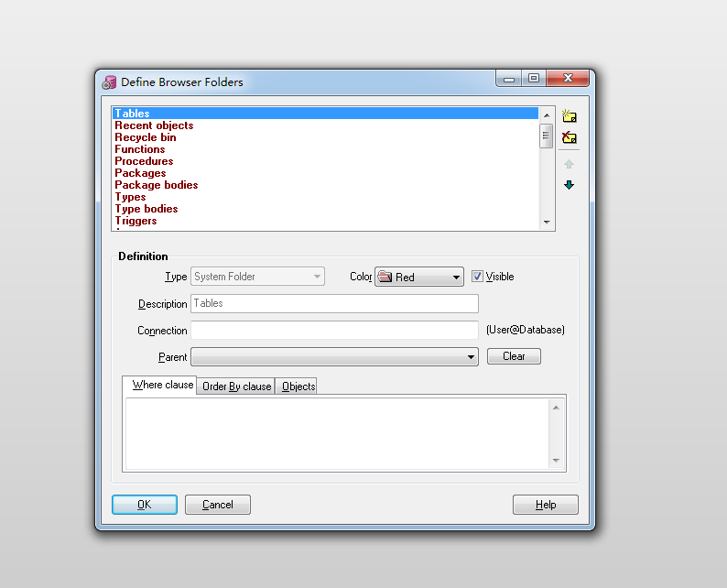
Task: Switch to the Order By clause tab
Action: pos(236,387)
